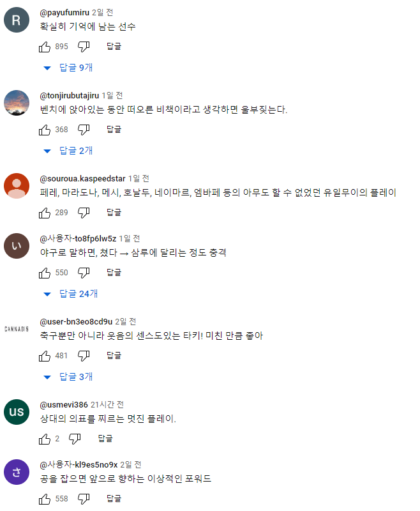Expand the 9 replies under @payufumiru
This screenshot has width=420, height=511.
pyautogui.click(x=69, y=67)
